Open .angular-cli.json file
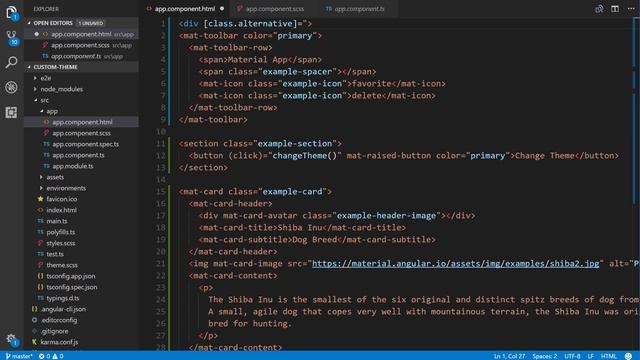Image resolution: width=640 pixels, height=360 pixels. tap(81, 309)
